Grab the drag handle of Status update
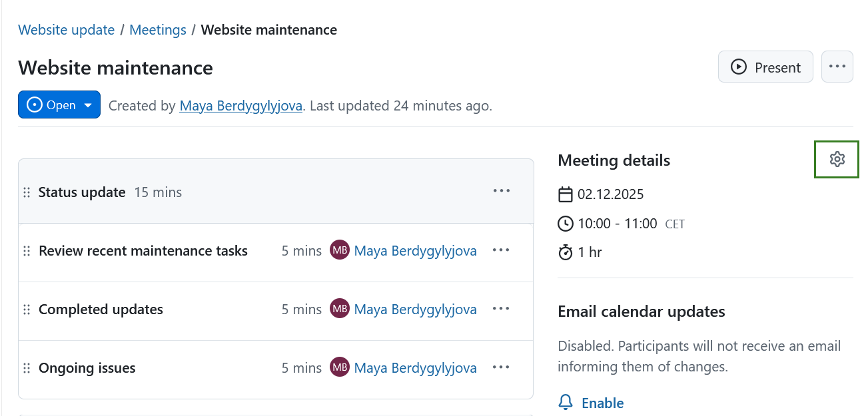This screenshot has height=416, width=868. (x=27, y=192)
